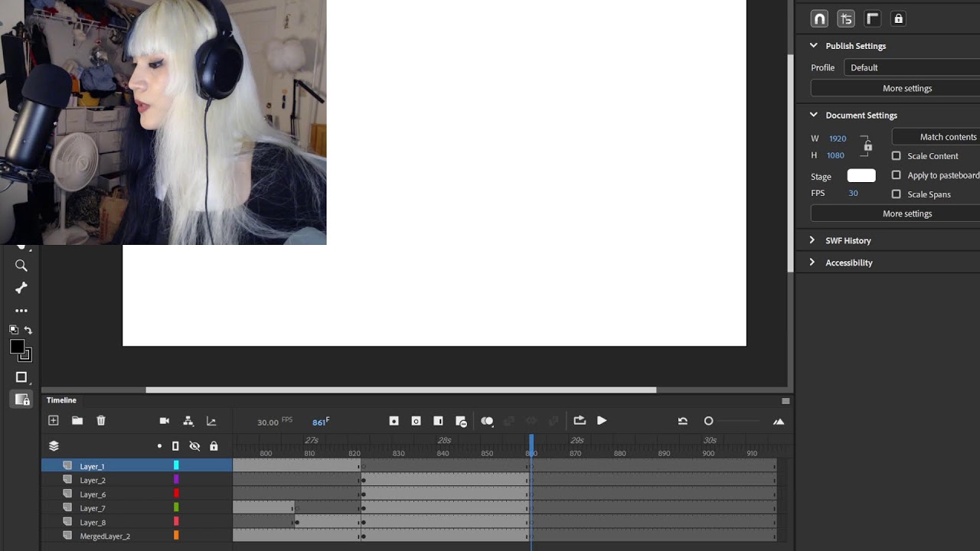This screenshot has width=980, height=551.
Task: Show parenting view in Timeline
Action: pyautogui.click(x=188, y=421)
